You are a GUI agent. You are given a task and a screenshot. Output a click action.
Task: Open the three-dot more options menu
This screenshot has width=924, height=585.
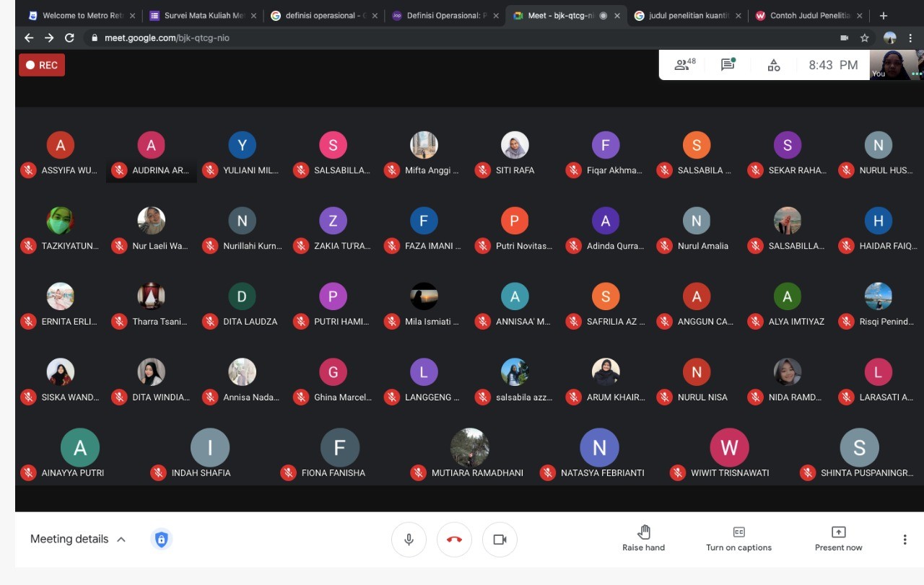[x=905, y=540]
